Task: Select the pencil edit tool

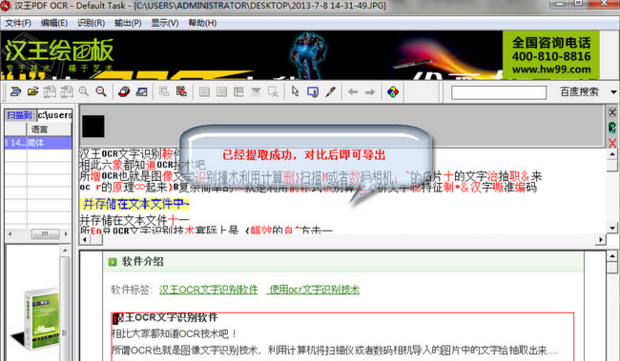Action: pos(330,92)
